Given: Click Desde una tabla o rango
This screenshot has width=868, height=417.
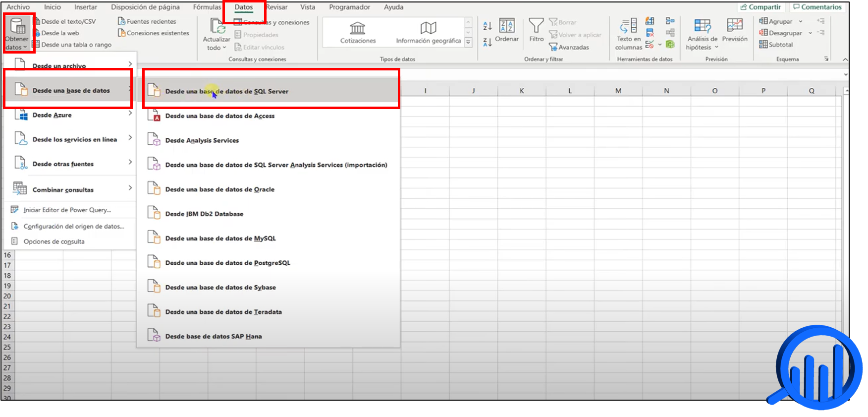Looking at the screenshot, I should (x=72, y=45).
